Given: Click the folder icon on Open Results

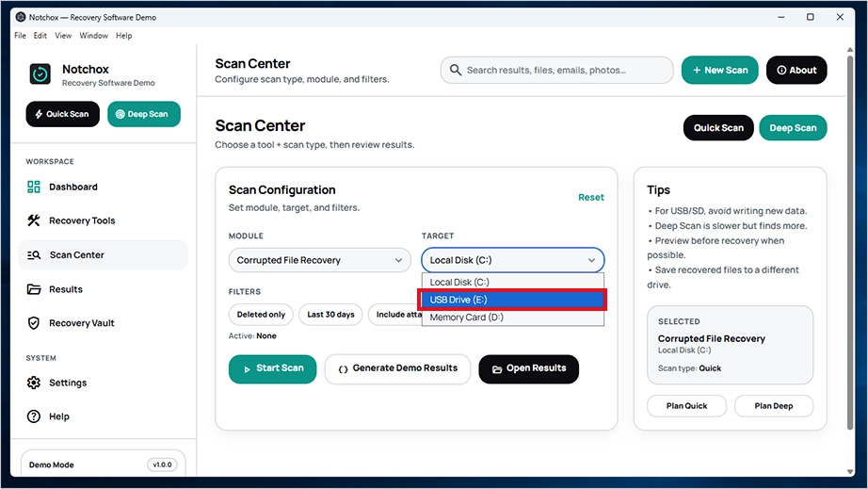Looking at the screenshot, I should pyautogui.click(x=497, y=368).
